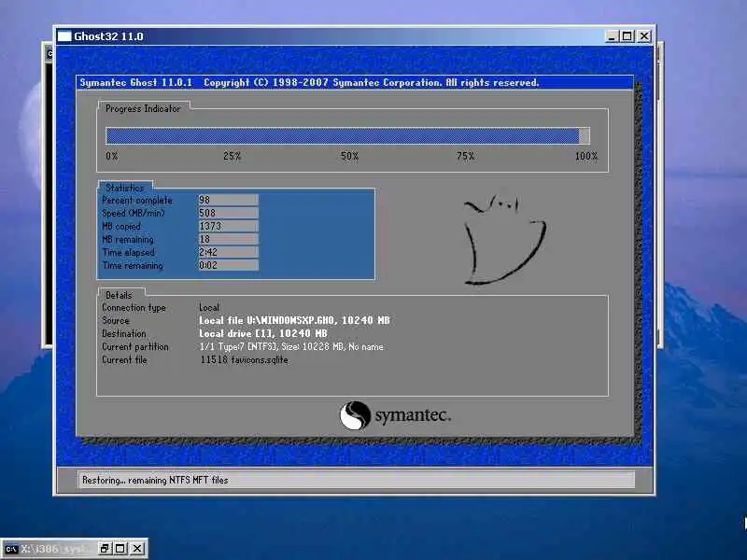
Task: Click the X:\i386 minimized window title
Action: 54,549
